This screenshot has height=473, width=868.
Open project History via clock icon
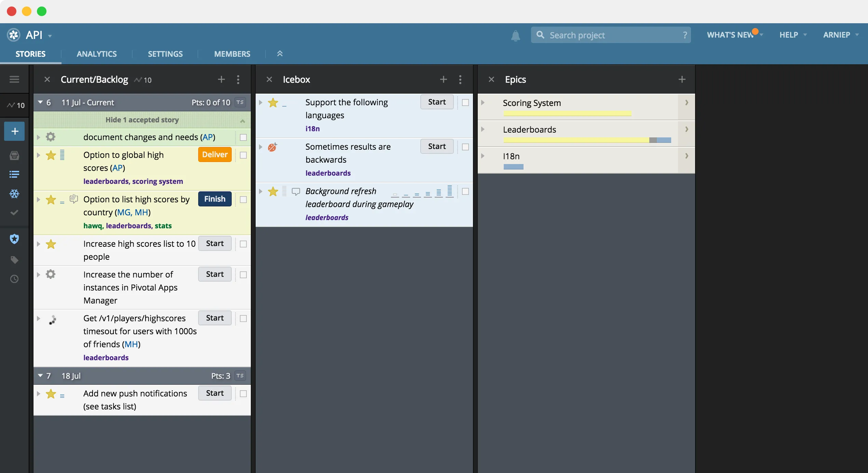14,279
